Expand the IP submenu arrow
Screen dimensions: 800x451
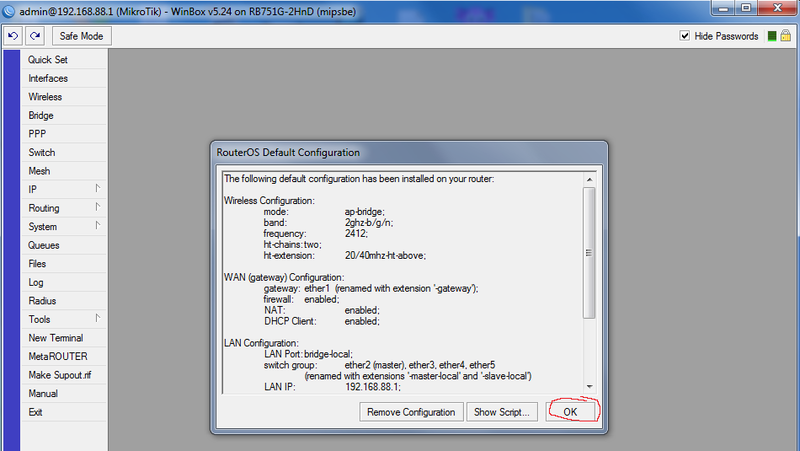97,188
